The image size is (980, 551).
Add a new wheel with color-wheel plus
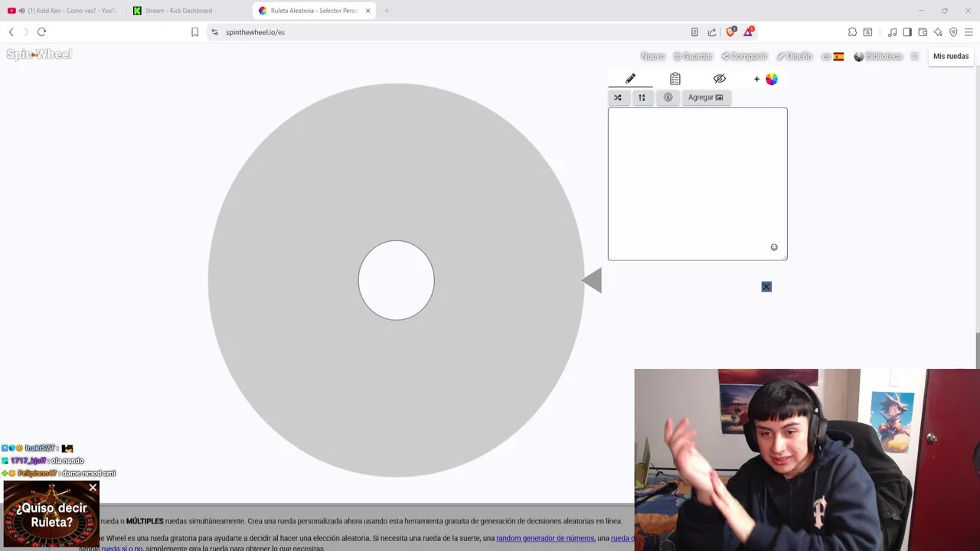click(x=765, y=79)
